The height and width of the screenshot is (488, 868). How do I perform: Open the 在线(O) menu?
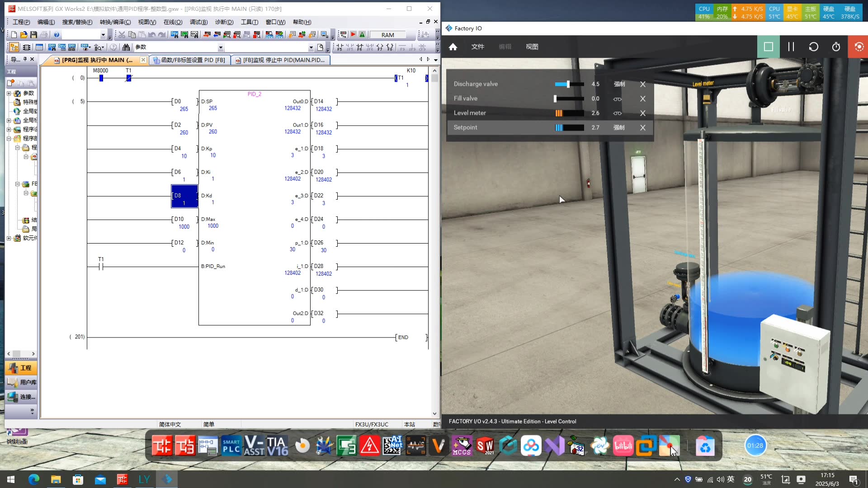(x=173, y=22)
